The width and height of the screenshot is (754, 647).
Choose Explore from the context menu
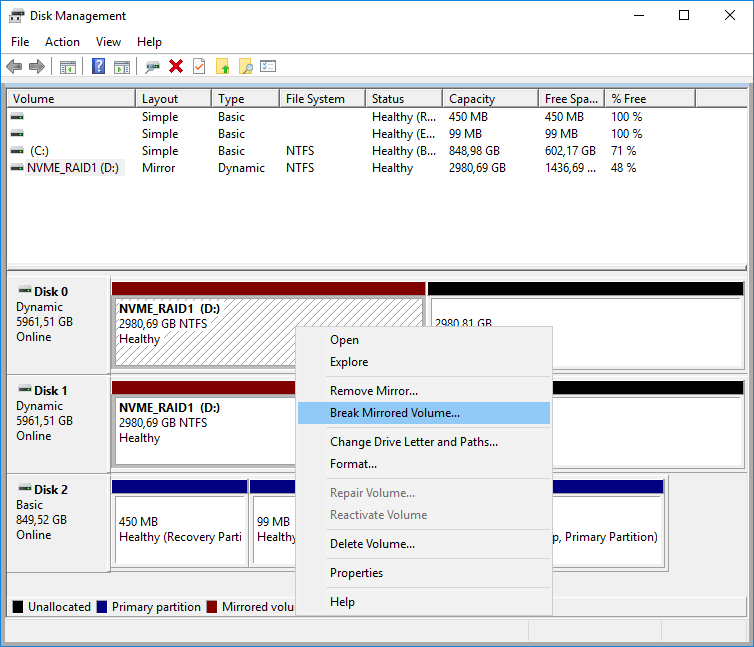point(424,362)
